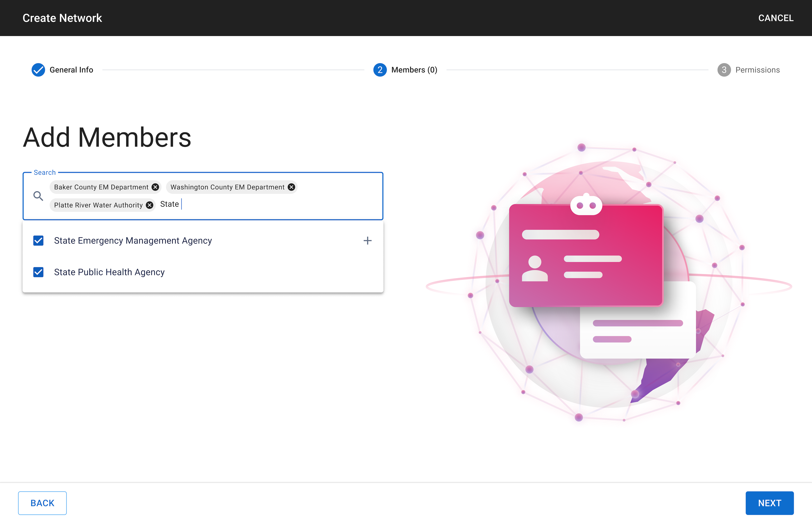Remove the Washington County EM Department chip
The width and height of the screenshot is (812, 524).
pos(291,187)
